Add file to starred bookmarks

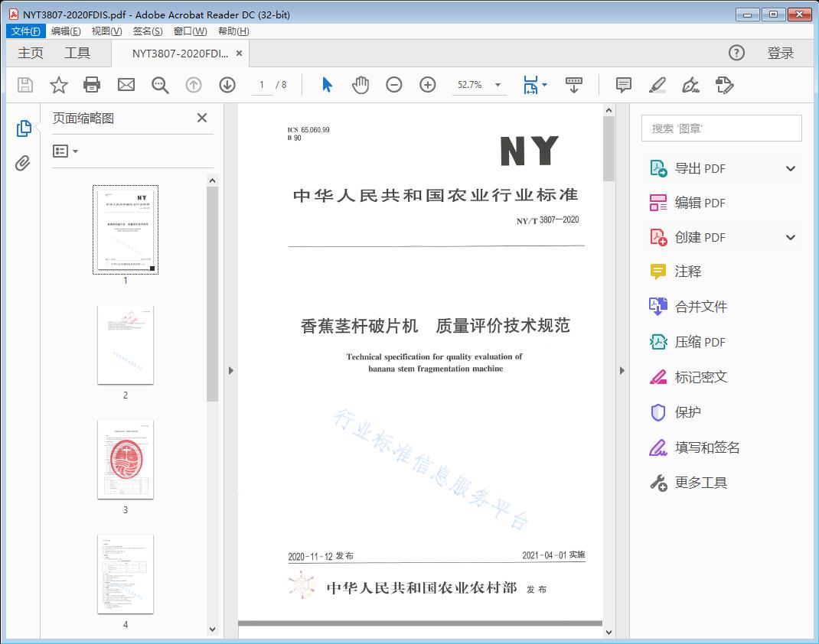pyautogui.click(x=59, y=85)
